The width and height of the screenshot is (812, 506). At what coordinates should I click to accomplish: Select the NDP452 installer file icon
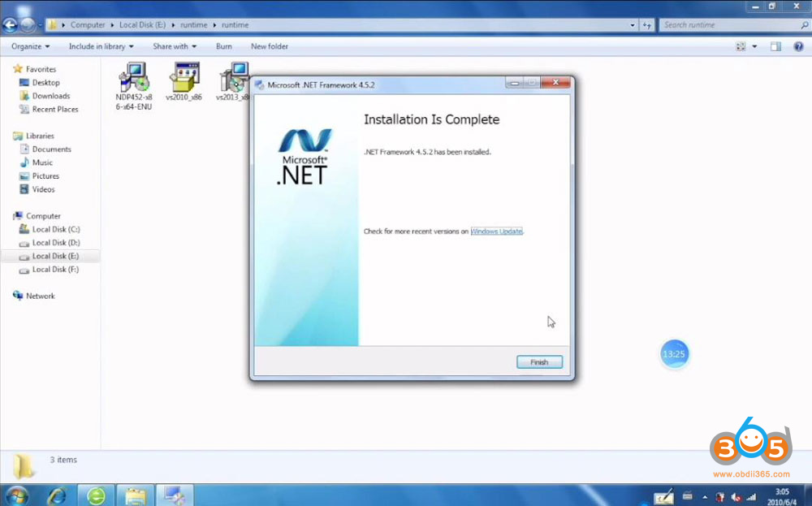133,79
